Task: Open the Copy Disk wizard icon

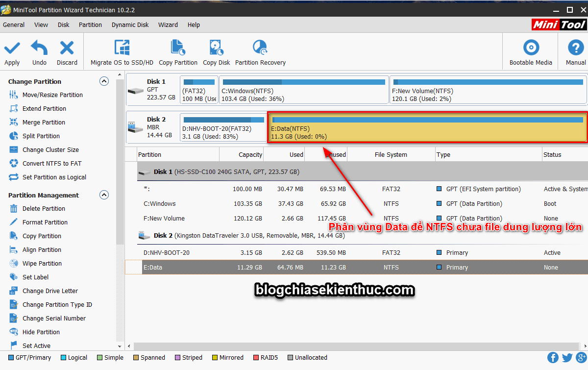Action: pos(217,48)
